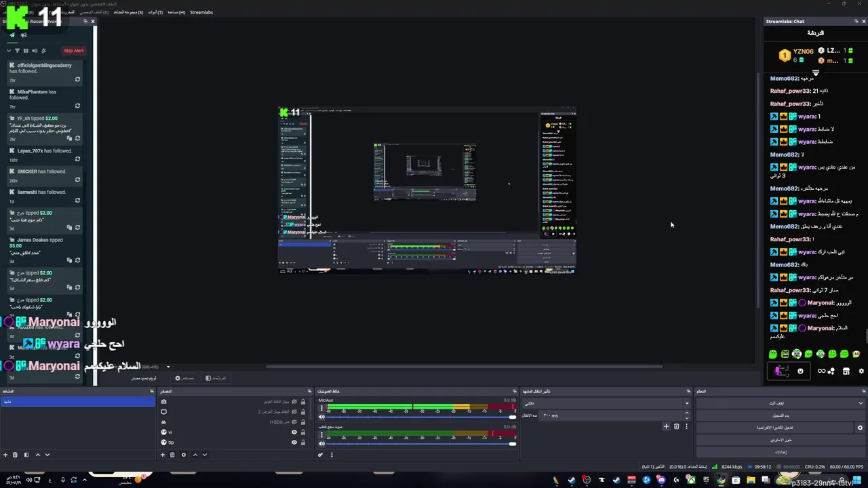The height and width of the screenshot is (488, 868).
Task: Mute the Mic/Aux speaker icon
Action: pyautogui.click(x=321, y=418)
